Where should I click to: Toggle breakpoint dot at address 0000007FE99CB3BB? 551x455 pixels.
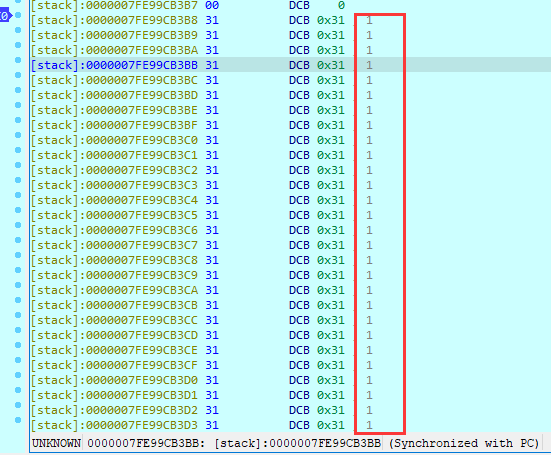18,60
